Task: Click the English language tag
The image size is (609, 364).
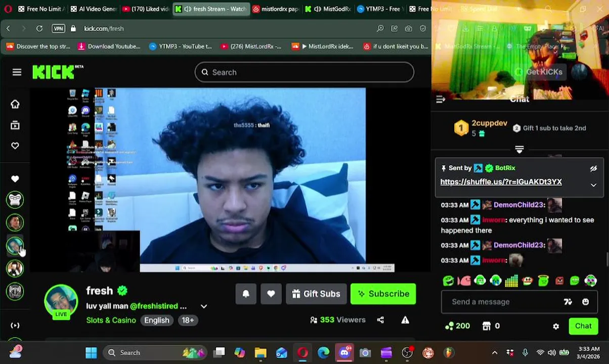Action: pos(157,320)
